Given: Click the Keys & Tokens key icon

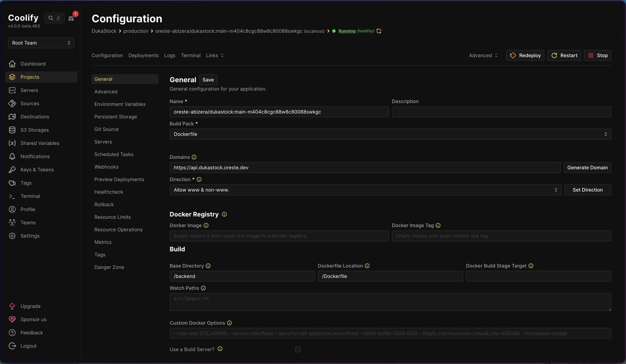Looking at the screenshot, I should pos(12,169).
